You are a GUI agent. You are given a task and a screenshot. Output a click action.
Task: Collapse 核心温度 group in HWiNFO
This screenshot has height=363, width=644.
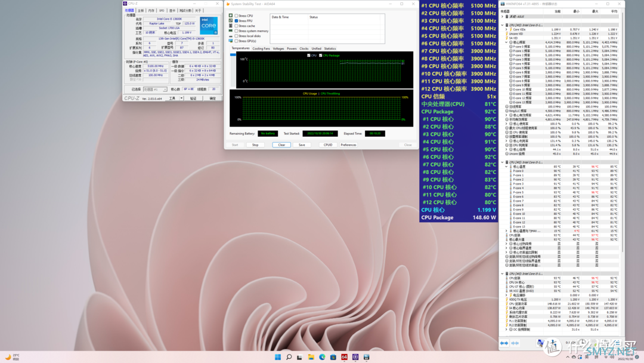[x=506, y=167]
